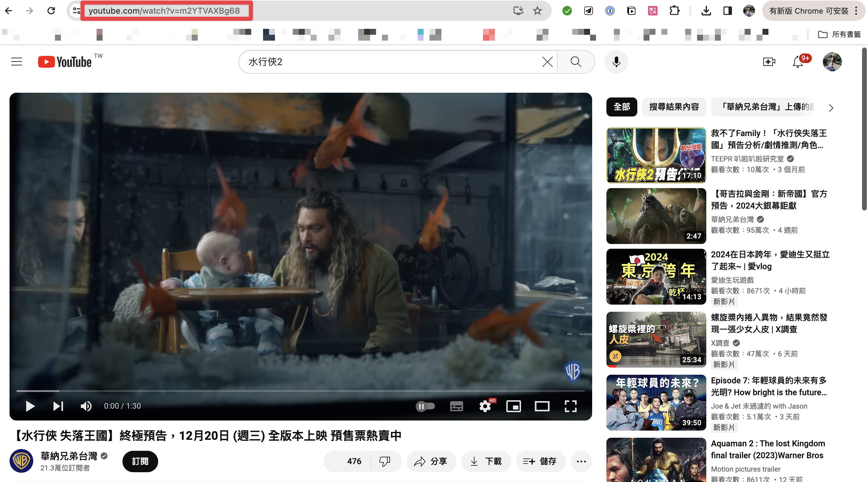This screenshot has width=868, height=482.
Task: Select the 全部 filter chip
Action: [621, 107]
